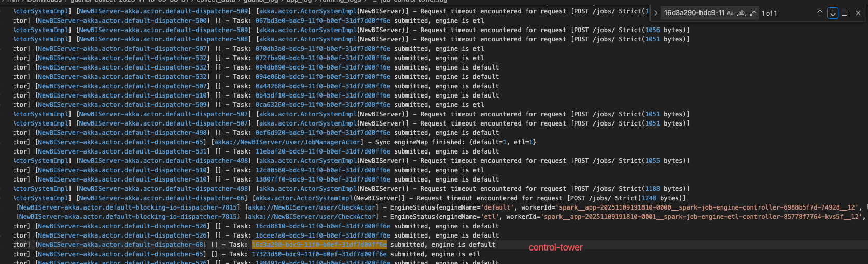Click the default-dispatcher-68 thread name

point(121,245)
